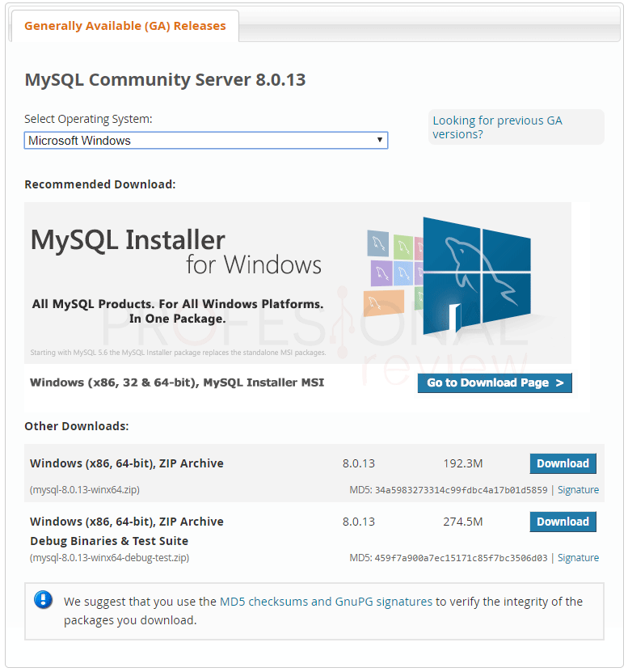The height and width of the screenshot is (672, 628).
Task: Open Signature link for the debug-test zip
Action: [578, 558]
